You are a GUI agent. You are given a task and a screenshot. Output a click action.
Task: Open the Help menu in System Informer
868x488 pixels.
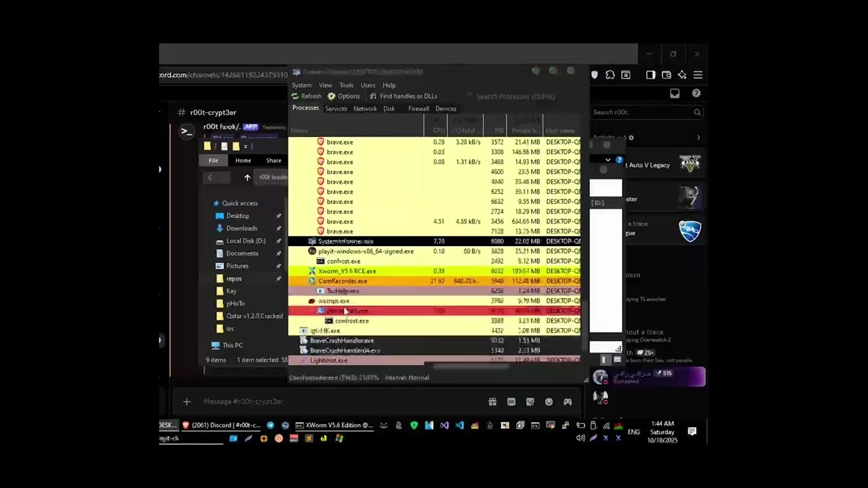389,85
